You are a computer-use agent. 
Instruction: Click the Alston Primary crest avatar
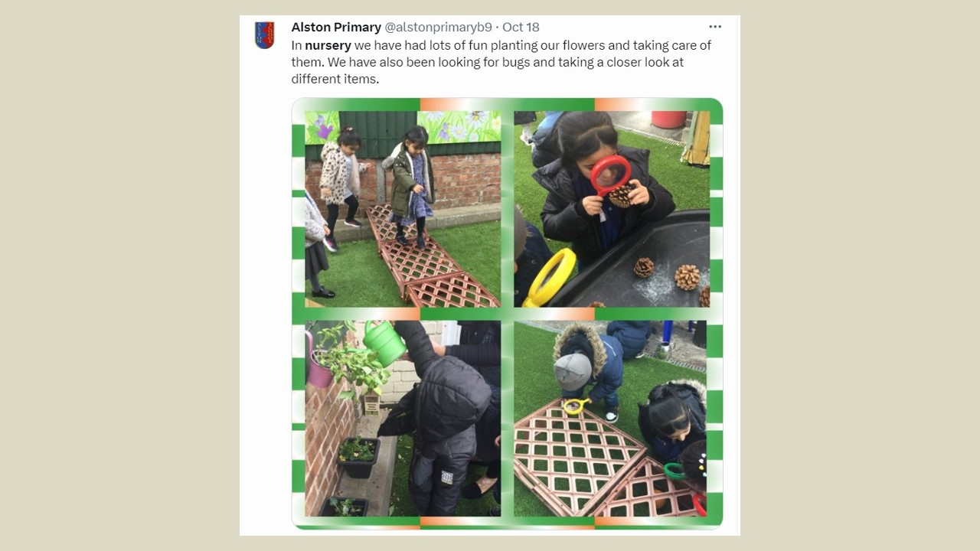tap(264, 35)
